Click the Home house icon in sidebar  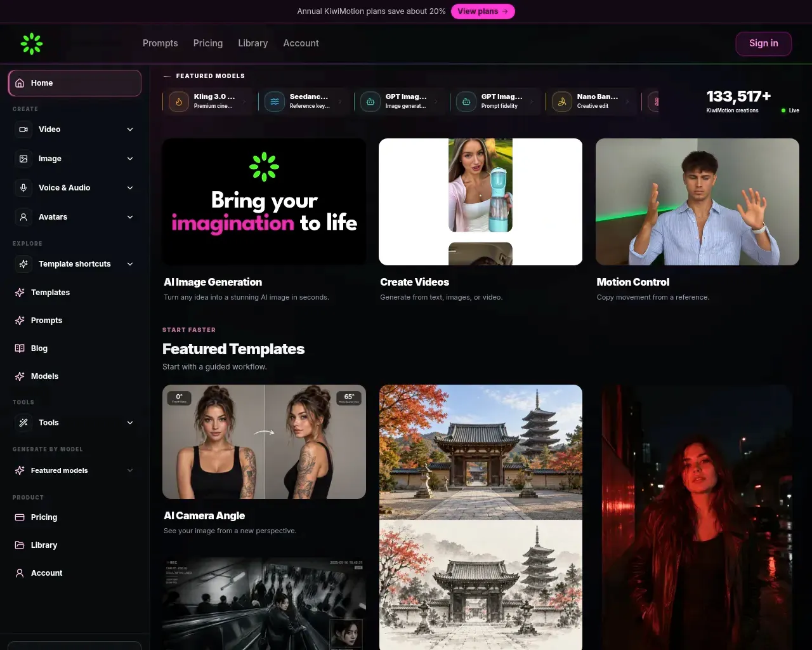[20, 83]
